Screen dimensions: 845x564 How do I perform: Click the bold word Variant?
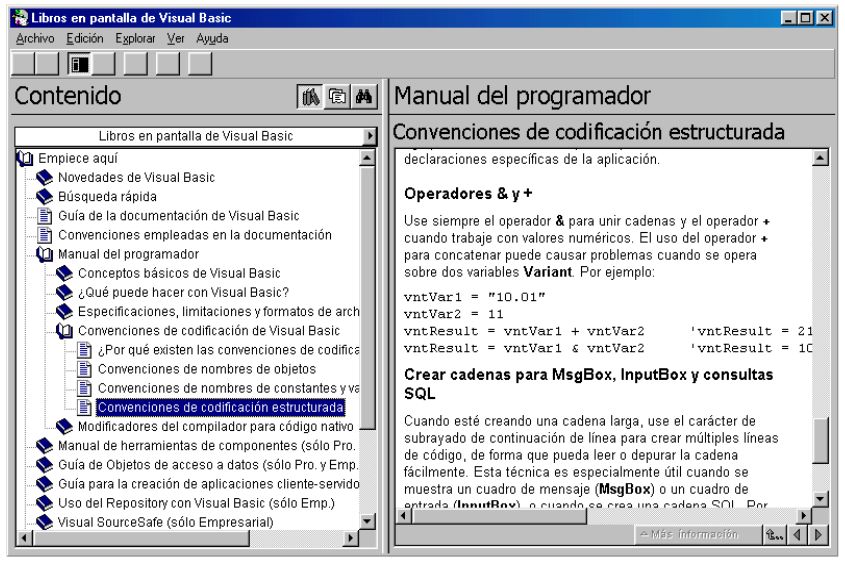[548, 273]
